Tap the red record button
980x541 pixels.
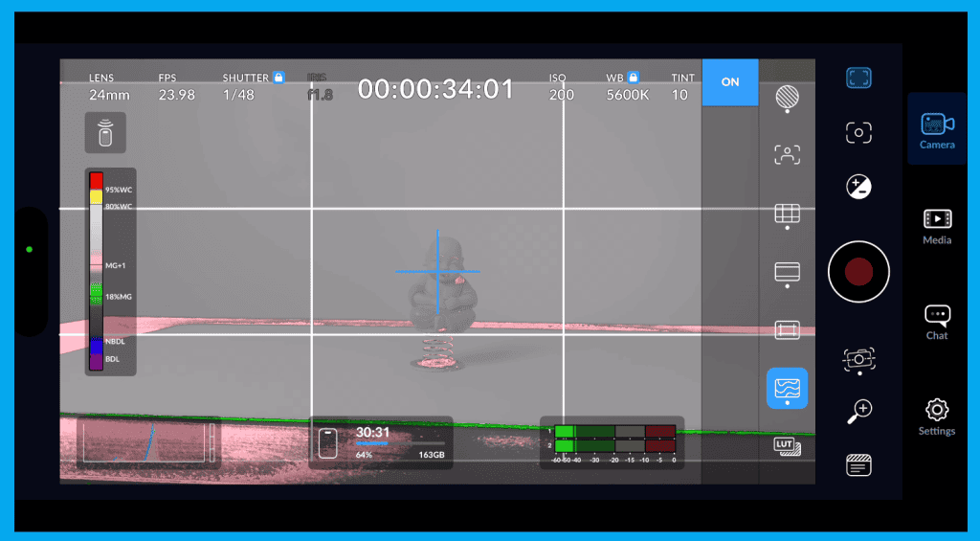858,272
